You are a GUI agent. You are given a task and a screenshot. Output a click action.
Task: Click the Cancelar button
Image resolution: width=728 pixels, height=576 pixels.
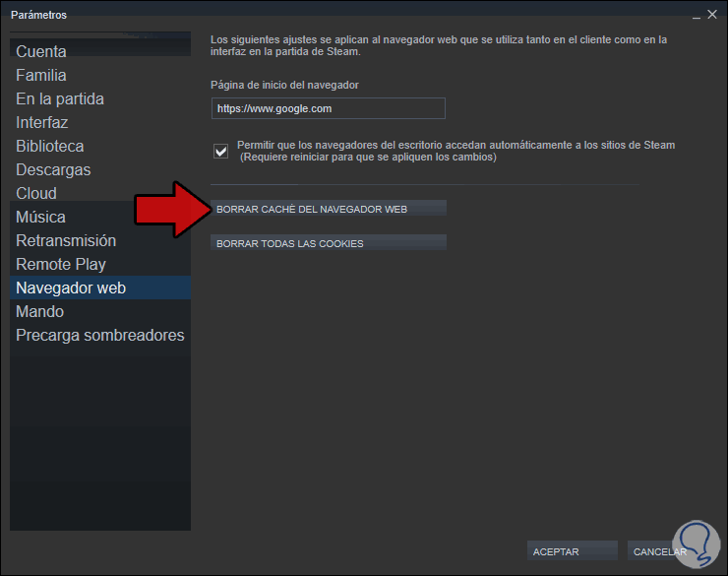coord(660,551)
